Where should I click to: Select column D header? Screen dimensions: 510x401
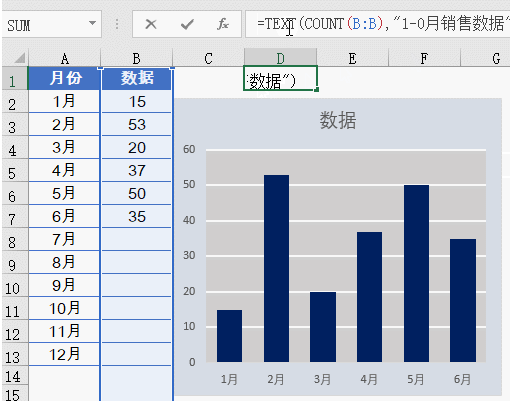[280, 58]
